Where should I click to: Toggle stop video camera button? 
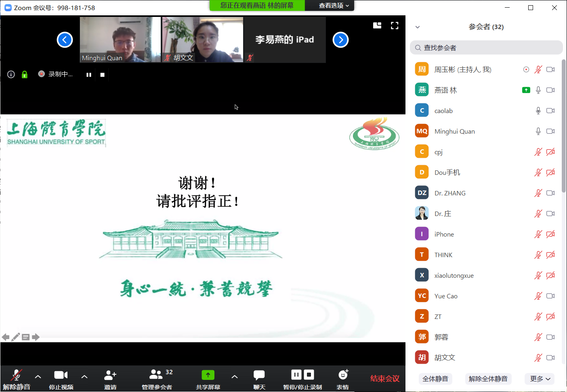point(61,375)
